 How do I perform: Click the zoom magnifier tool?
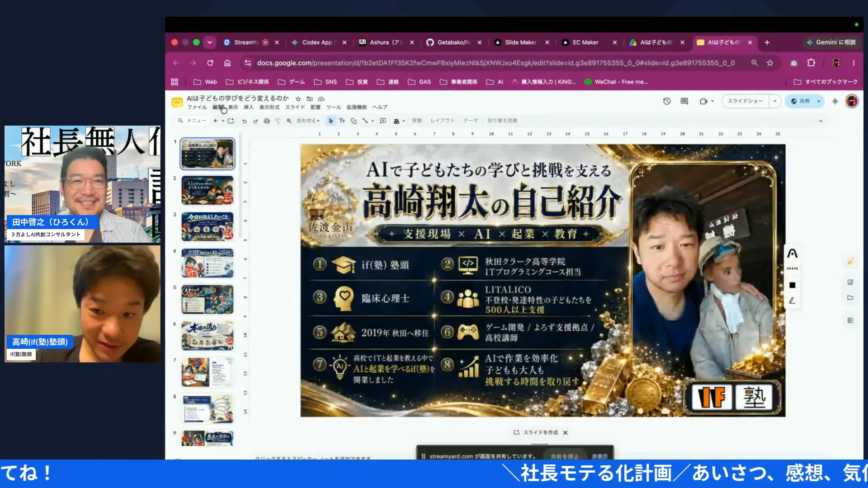pyautogui.click(x=289, y=121)
